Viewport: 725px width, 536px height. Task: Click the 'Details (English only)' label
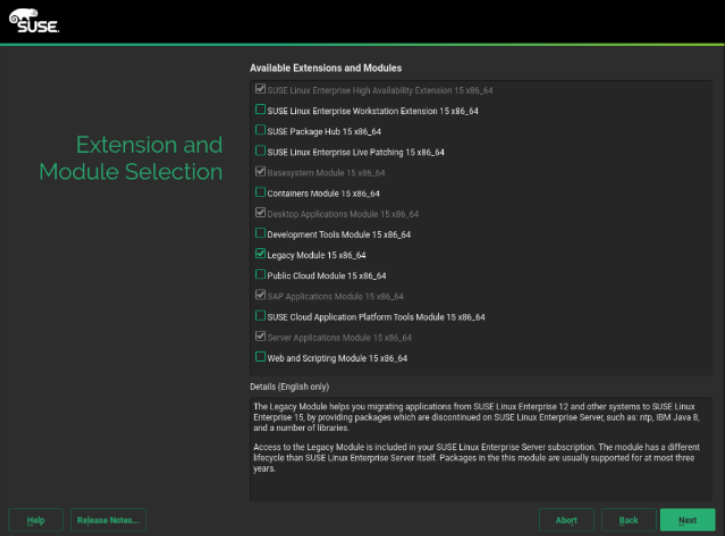[x=289, y=387]
